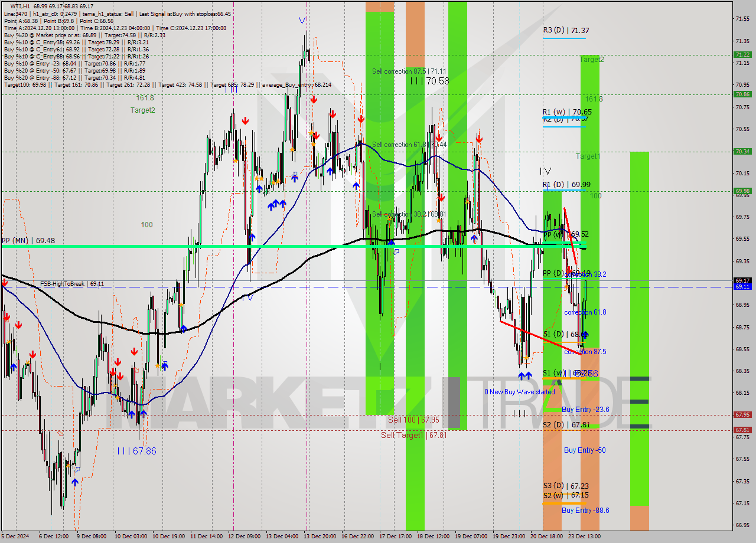Select the 'FSB-HighToBreak | 69.11' label
The image size is (756, 543).
click(x=72, y=284)
